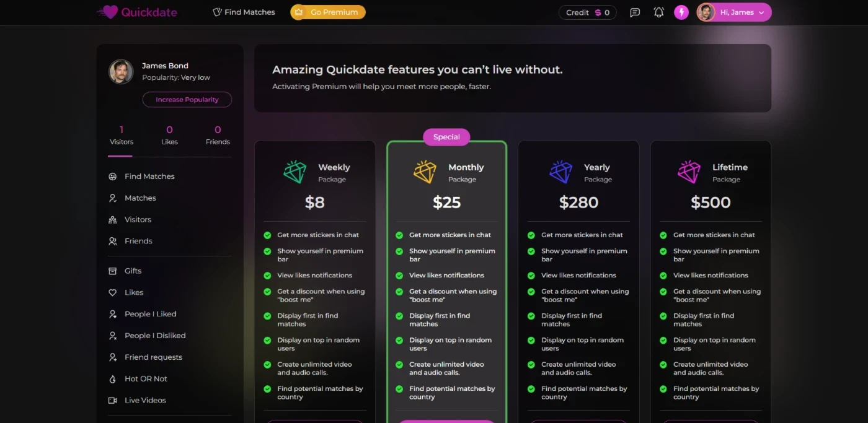Click the Credit balance indicator
868x423 pixels.
pyautogui.click(x=587, y=12)
